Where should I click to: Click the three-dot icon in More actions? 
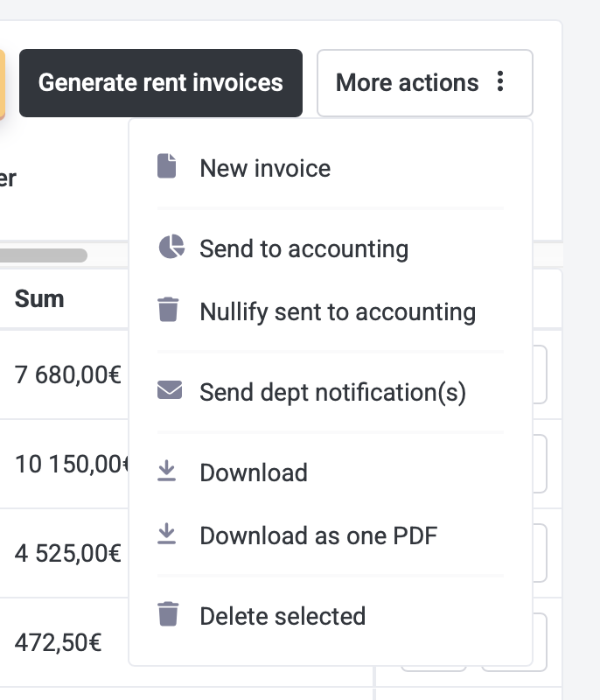pos(500,82)
